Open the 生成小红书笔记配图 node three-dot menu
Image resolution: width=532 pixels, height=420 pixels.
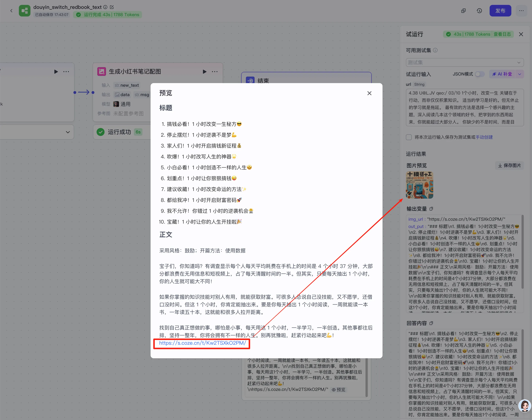(215, 72)
